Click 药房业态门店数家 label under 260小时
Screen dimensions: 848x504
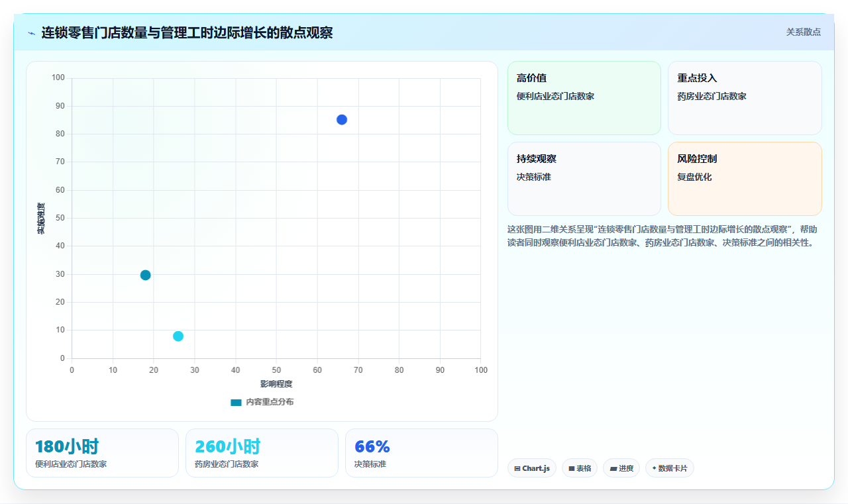227,464
